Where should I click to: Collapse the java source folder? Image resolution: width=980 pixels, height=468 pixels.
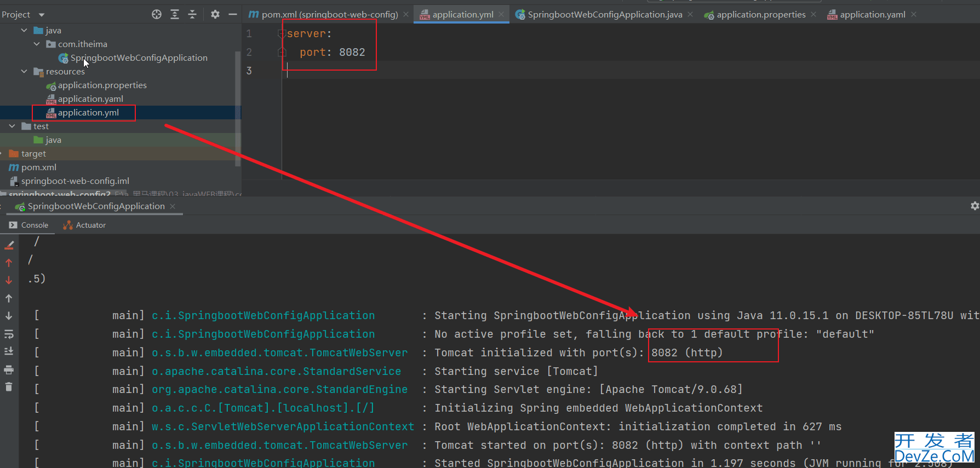click(24, 30)
